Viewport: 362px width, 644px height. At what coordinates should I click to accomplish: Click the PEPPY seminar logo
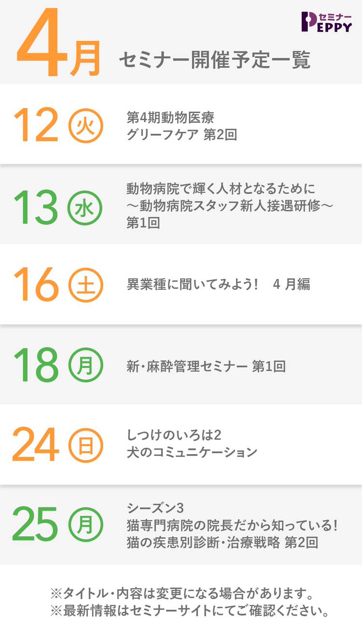[326, 22]
